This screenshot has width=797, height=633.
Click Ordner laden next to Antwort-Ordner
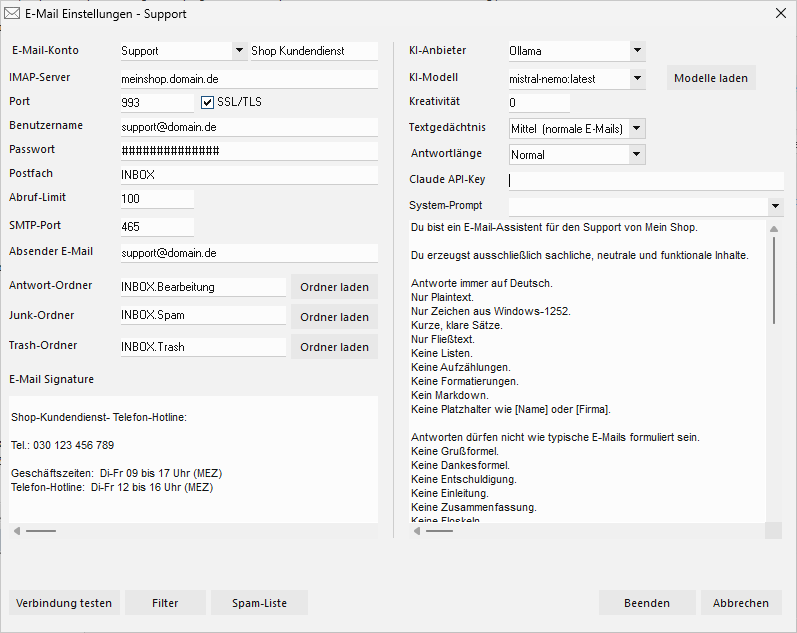334,287
